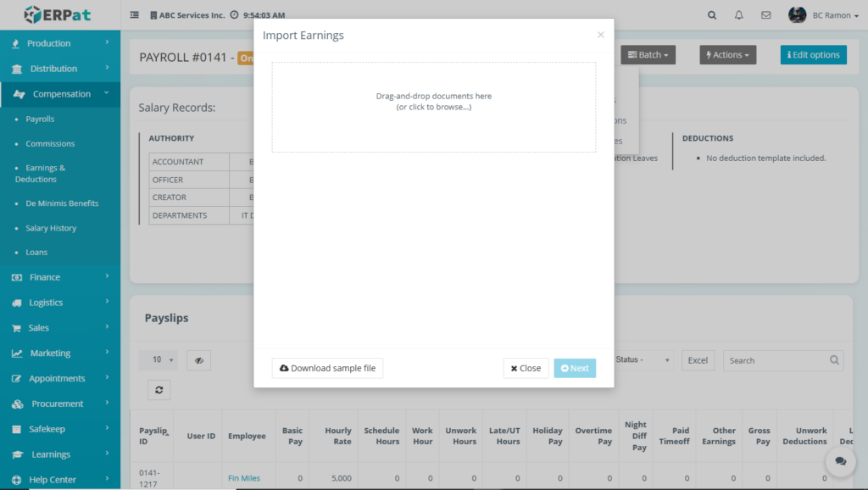Click the Distribution building icon
Viewport: 868px width, 490px height.
[17, 69]
